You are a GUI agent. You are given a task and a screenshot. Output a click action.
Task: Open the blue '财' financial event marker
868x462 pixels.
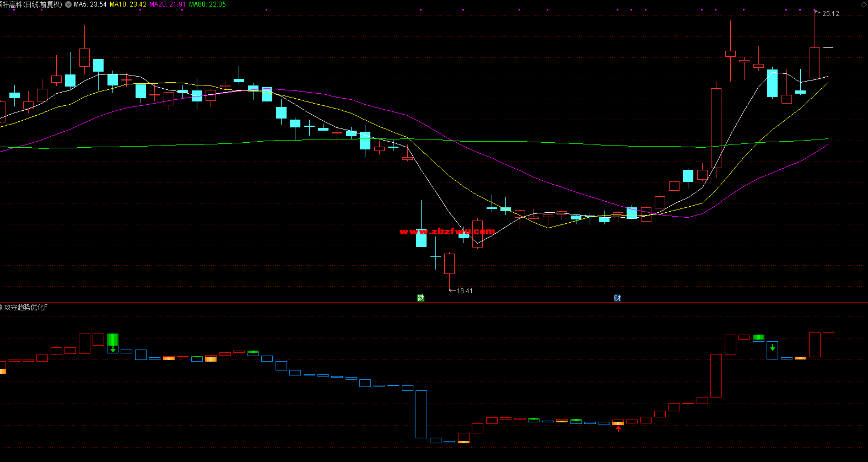[x=617, y=298]
